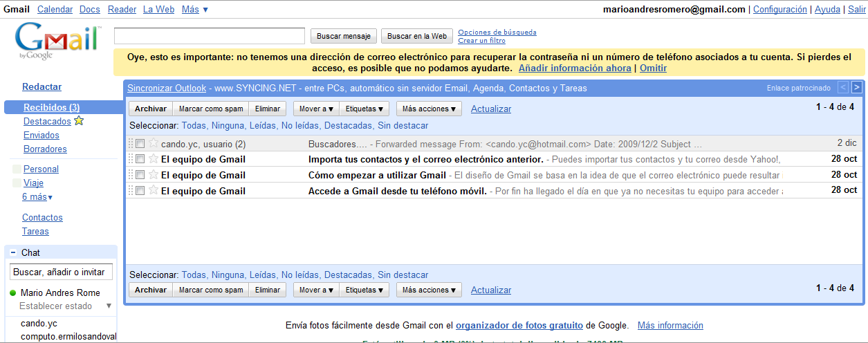The width and height of the screenshot is (868, 343).
Task: Show previous sponsored link arrow
Action: pos(842,87)
